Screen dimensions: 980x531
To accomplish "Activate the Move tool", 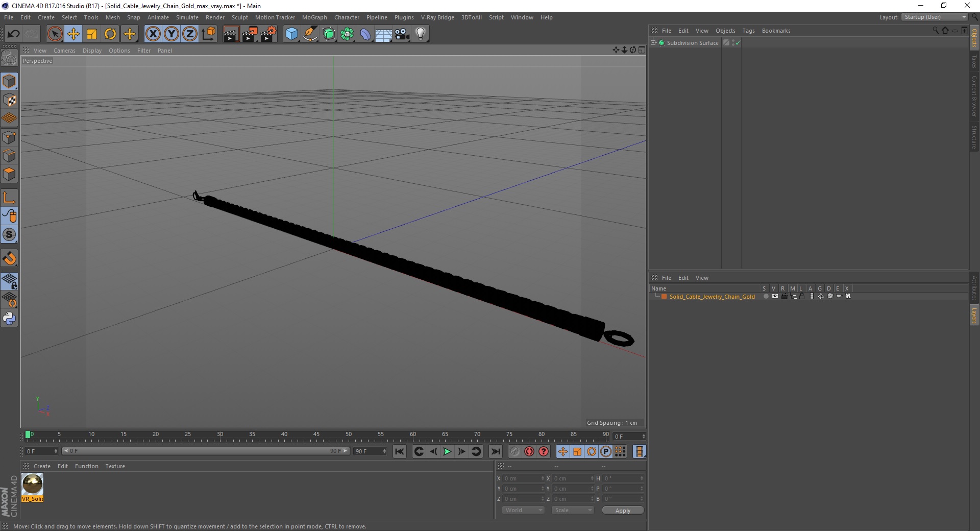I will click(x=73, y=34).
